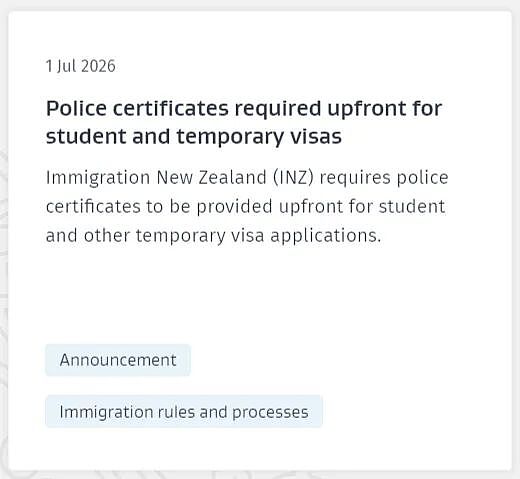Image resolution: width=520 pixels, height=479 pixels.
Task: Click the year '2026' in the date
Action: [x=98, y=66]
